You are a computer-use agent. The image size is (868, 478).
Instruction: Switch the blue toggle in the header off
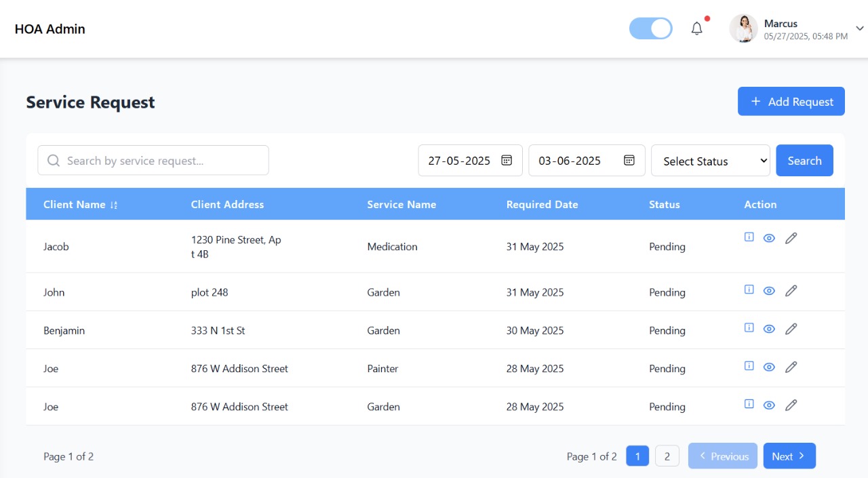650,28
